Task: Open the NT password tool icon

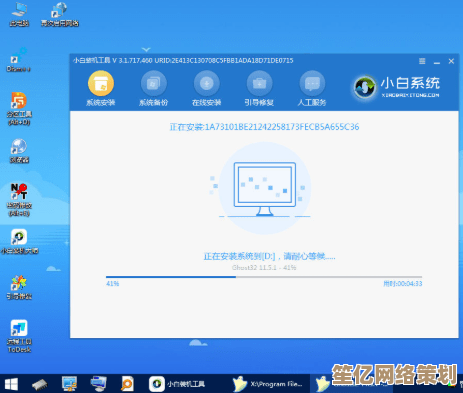Action: tap(19, 200)
